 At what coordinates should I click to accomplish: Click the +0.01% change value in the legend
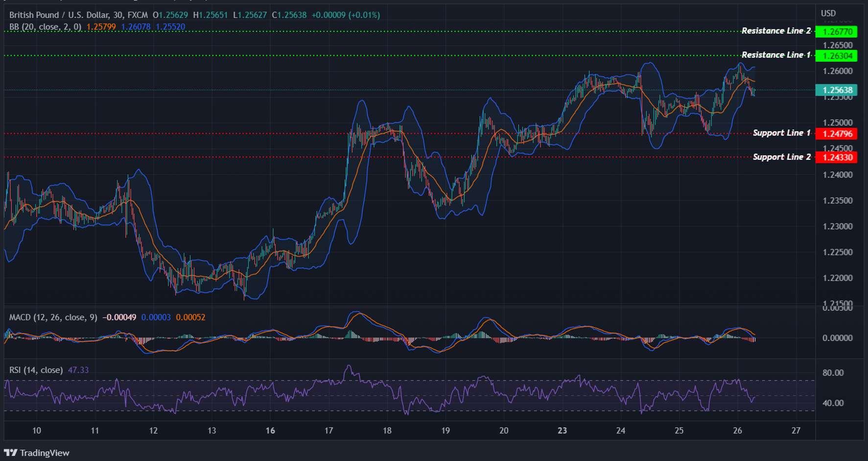[x=363, y=15]
